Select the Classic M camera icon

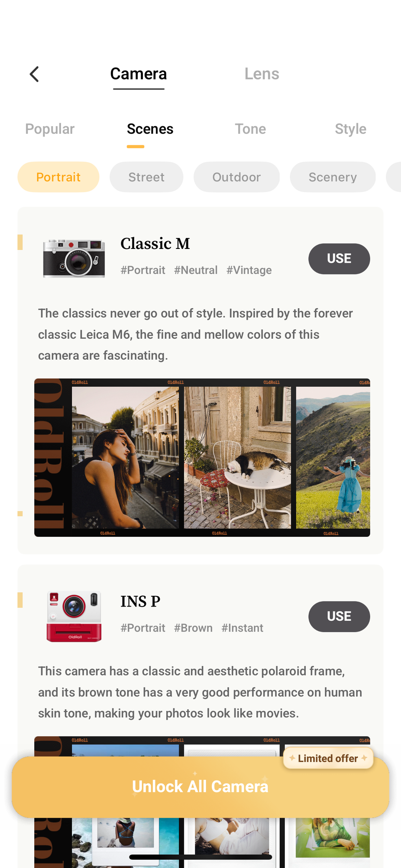74,258
